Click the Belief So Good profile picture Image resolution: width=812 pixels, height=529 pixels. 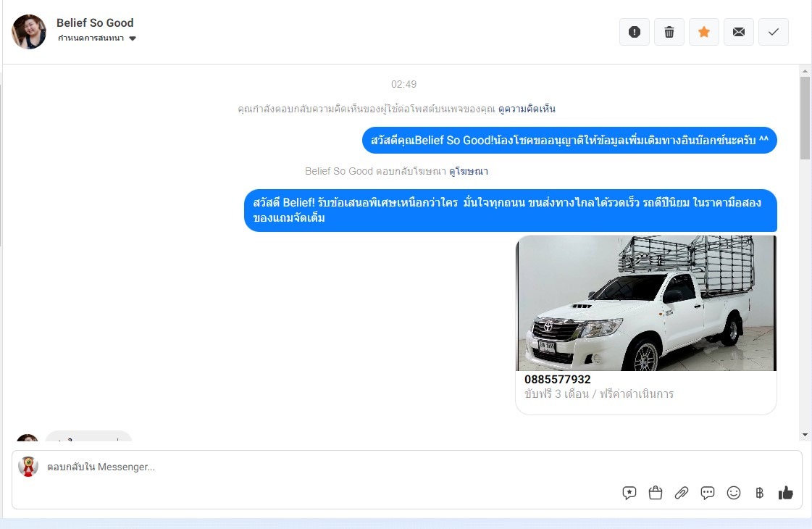click(x=29, y=32)
